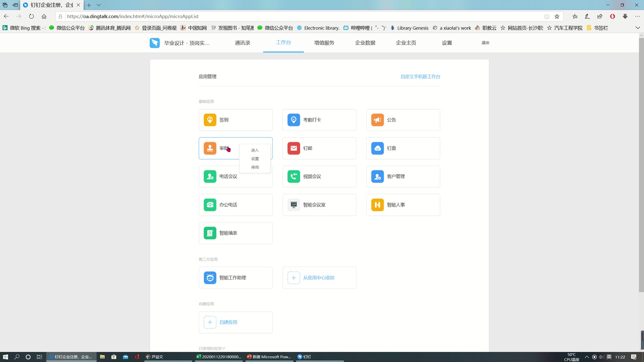Click 自定义手机版工作台 link
Screen dimensions: 644x362
[421, 76]
